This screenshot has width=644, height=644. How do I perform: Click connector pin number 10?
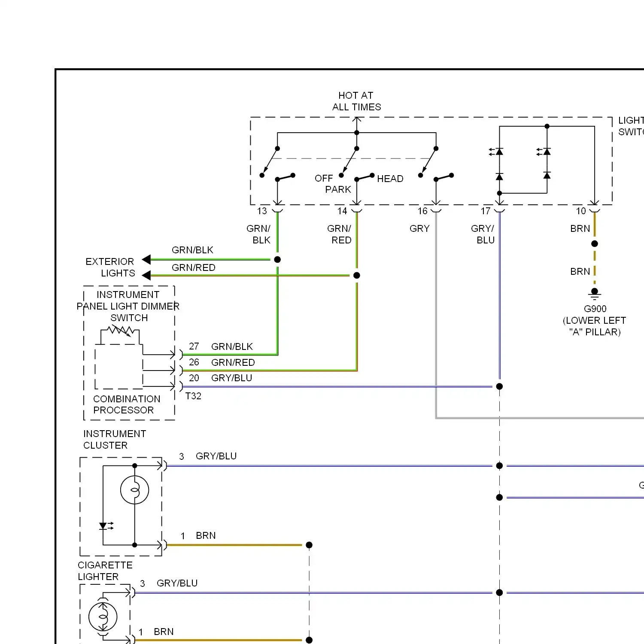(x=581, y=211)
